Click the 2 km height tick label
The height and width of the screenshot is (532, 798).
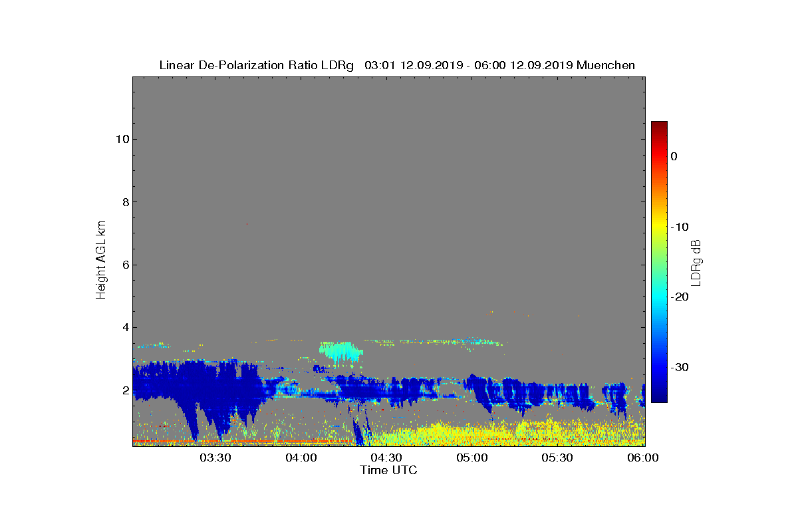pyautogui.click(x=125, y=390)
